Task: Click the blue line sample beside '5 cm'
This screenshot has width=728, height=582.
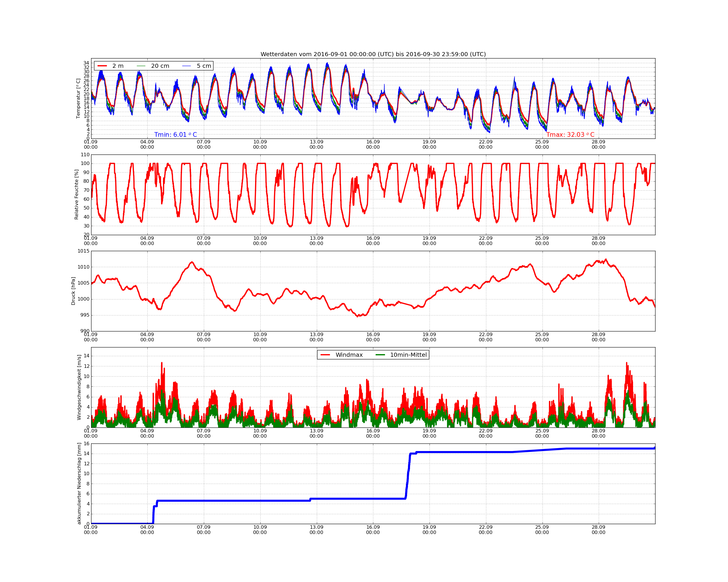Action: click(x=186, y=66)
